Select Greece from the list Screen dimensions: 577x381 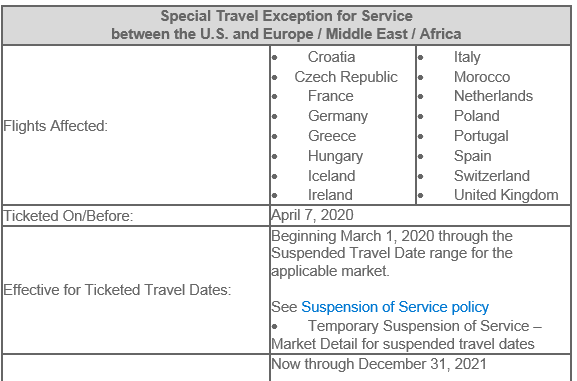[332, 136]
